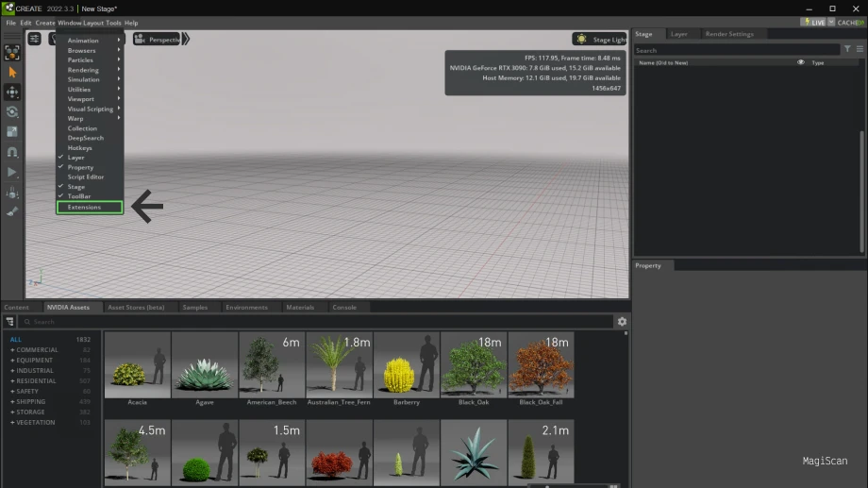This screenshot has width=868, height=488.
Task: Activate the Move tool in left toolbar
Action: (x=12, y=92)
